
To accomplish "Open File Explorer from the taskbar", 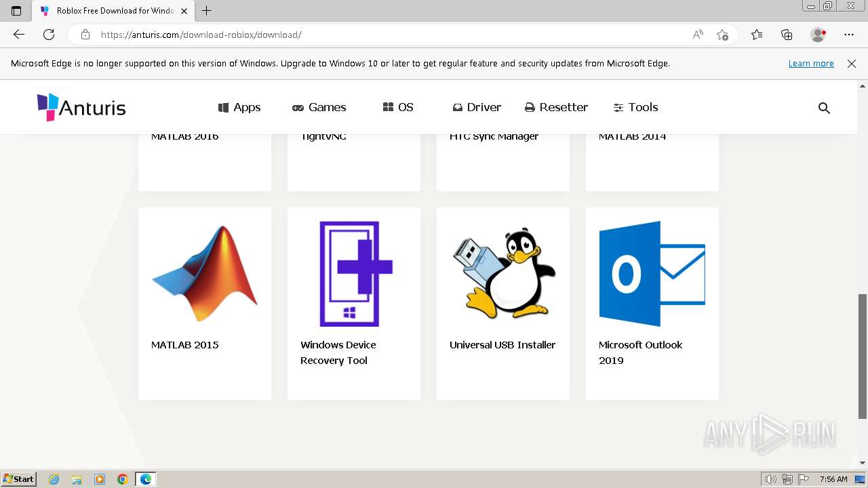I will (77, 479).
